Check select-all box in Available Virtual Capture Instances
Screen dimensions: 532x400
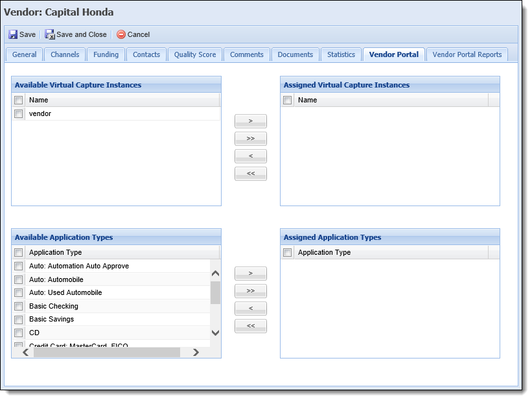pyautogui.click(x=19, y=100)
